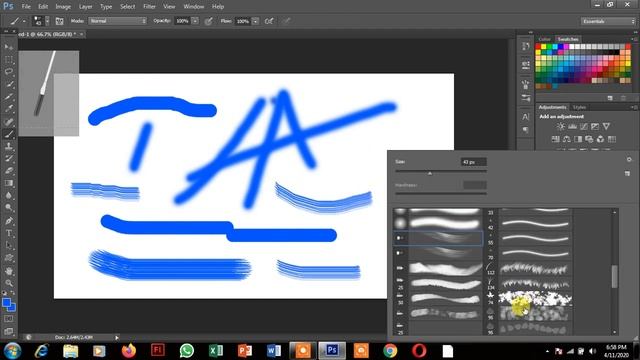Select the Gradient tool
Viewport: 640px width, 360px height.
(x=9, y=183)
